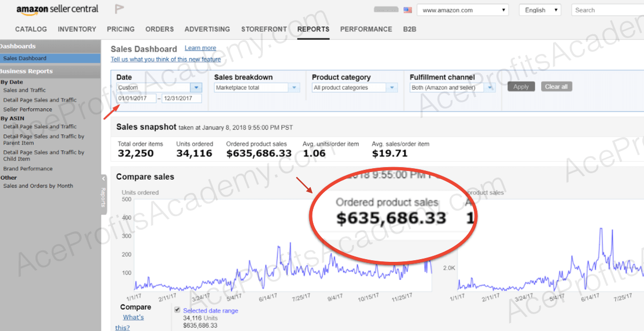644x331 pixels.
Task: Change language using the English dropdown
Action: (539, 10)
